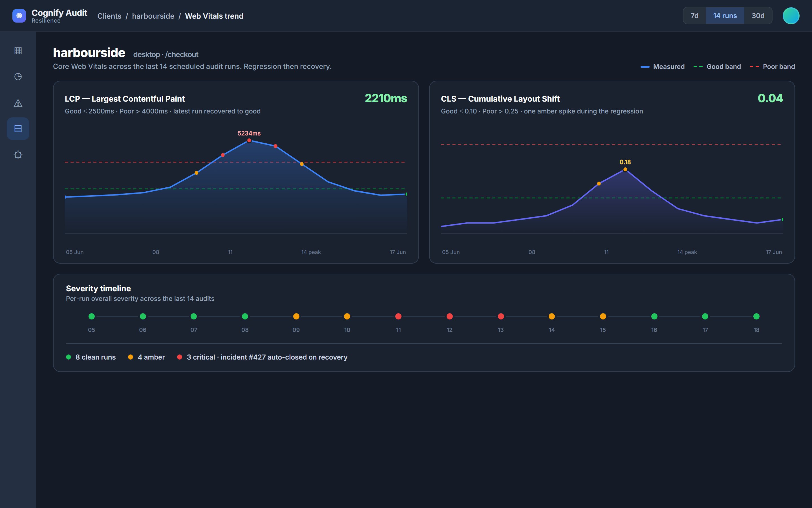
Task: Click the 5234ms LCP peak point
Action: (x=249, y=141)
